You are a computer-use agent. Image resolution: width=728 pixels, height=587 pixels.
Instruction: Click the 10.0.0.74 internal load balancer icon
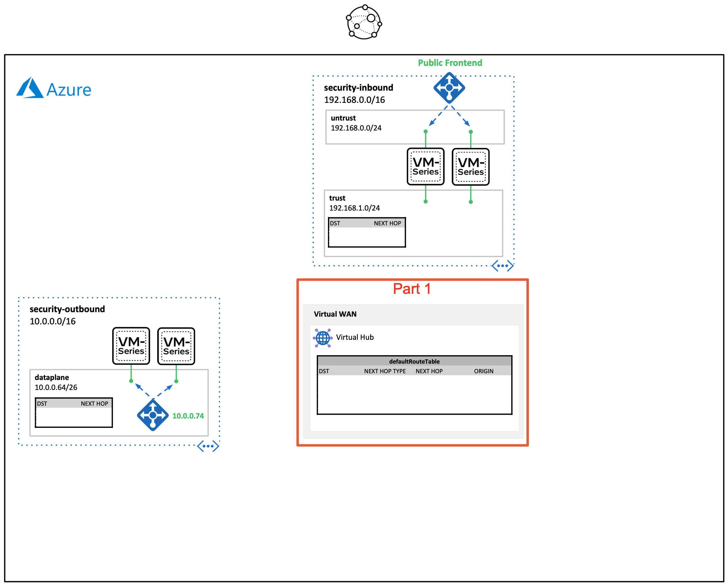pyautogui.click(x=153, y=415)
